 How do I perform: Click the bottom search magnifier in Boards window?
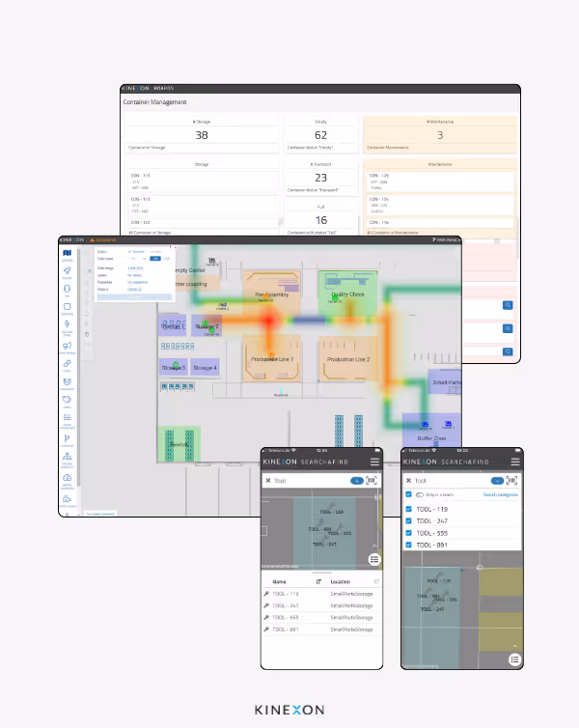tap(508, 351)
